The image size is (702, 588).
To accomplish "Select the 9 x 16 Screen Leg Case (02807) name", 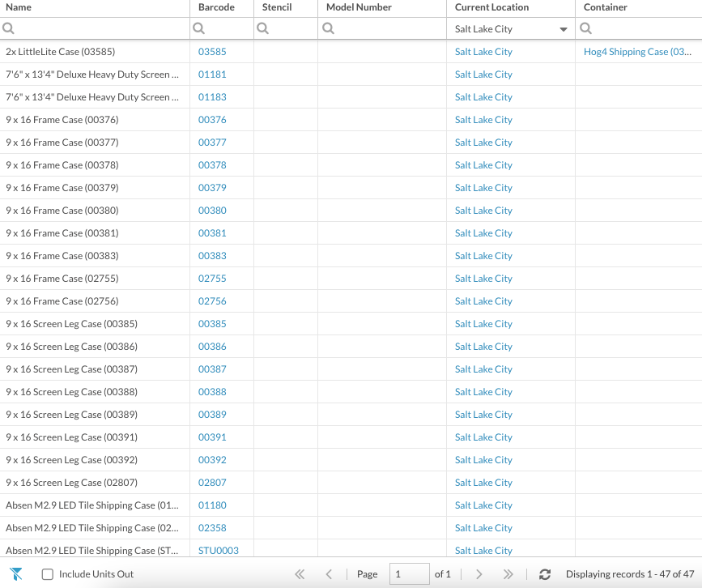I will click(71, 483).
